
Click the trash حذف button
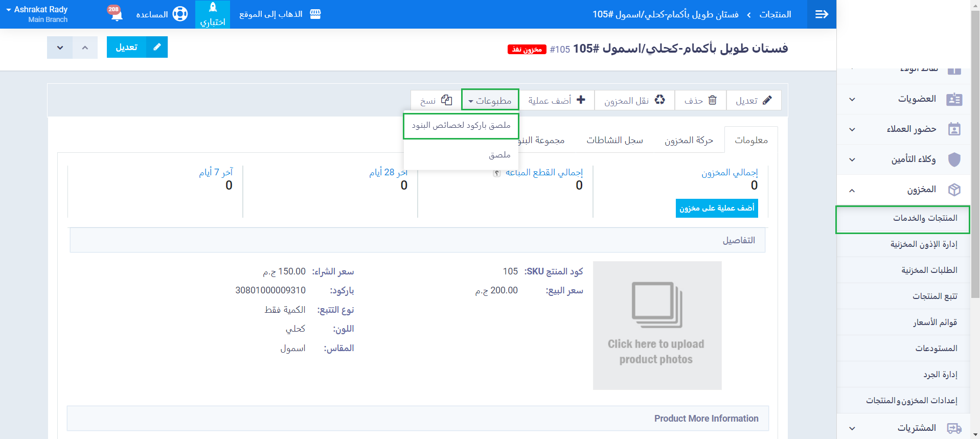click(701, 100)
